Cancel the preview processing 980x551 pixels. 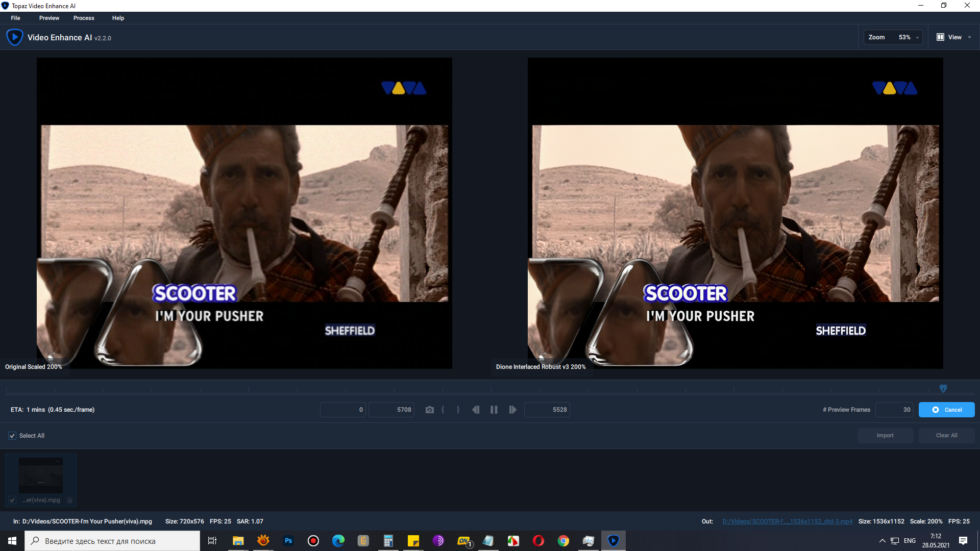[x=946, y=410]
